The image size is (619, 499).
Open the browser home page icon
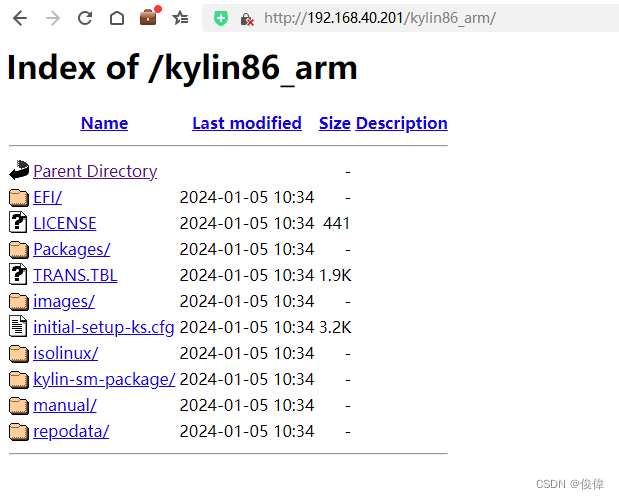pos(117,18)
